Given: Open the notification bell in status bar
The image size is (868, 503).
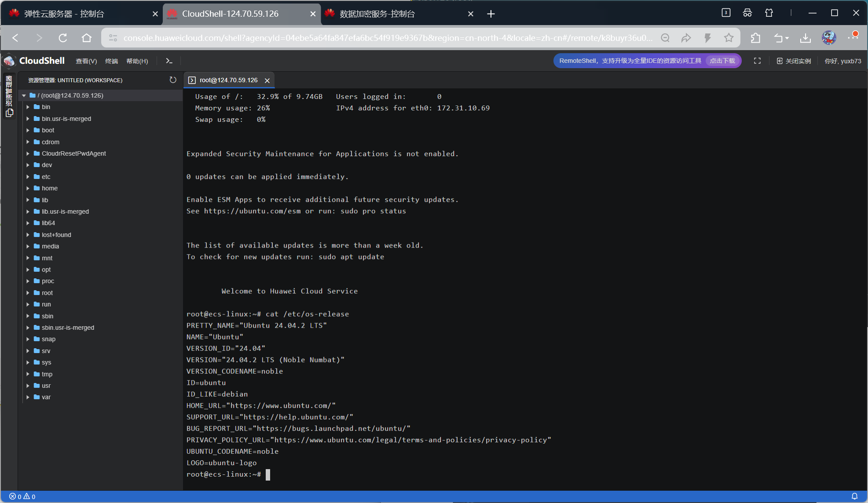Looking at the screenshot, I should point(854,496).
